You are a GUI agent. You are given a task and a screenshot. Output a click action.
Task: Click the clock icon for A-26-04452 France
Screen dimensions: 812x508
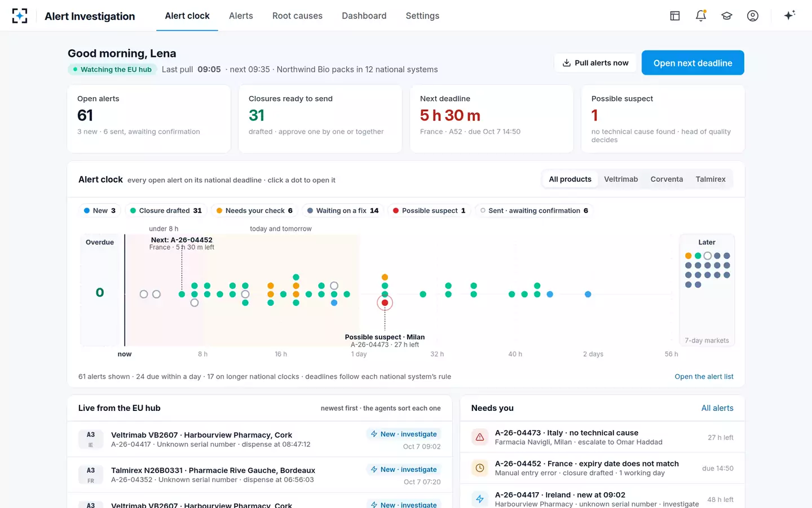(x=480, y=468)
